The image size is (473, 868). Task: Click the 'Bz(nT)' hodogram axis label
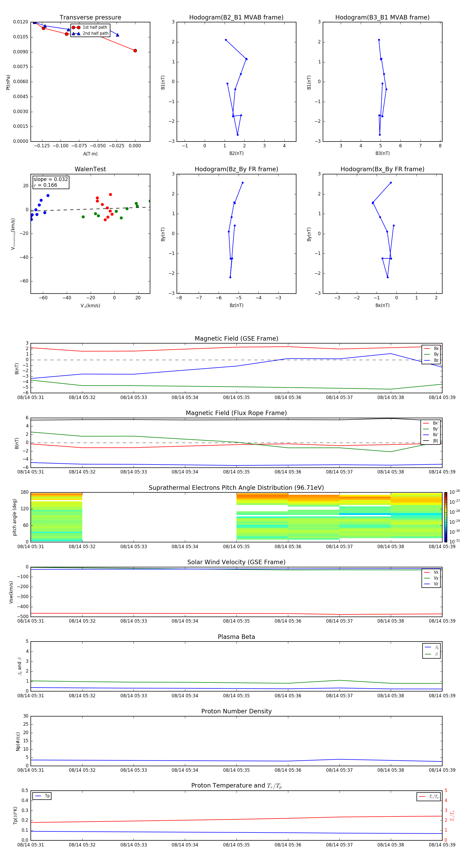pos(236,305)
